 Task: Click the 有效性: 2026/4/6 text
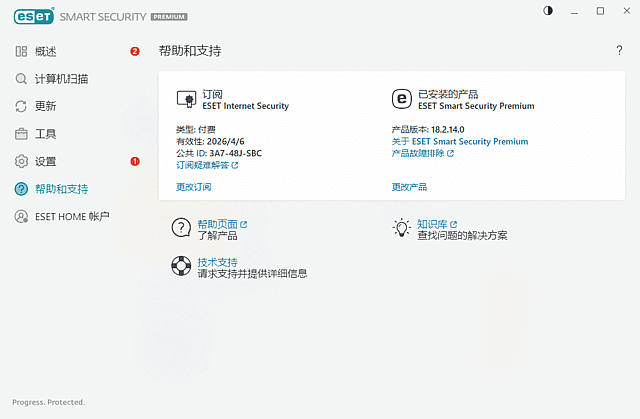click(x=210, y=142)
